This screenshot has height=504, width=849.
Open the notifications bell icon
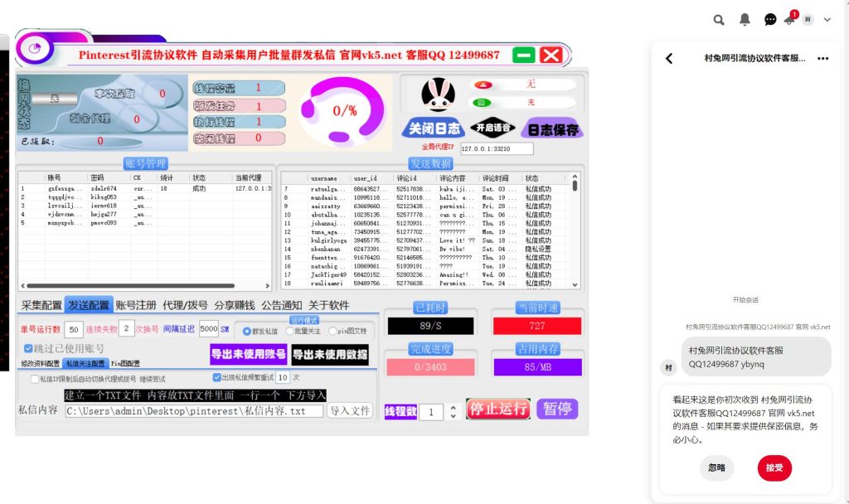[745, 19]
